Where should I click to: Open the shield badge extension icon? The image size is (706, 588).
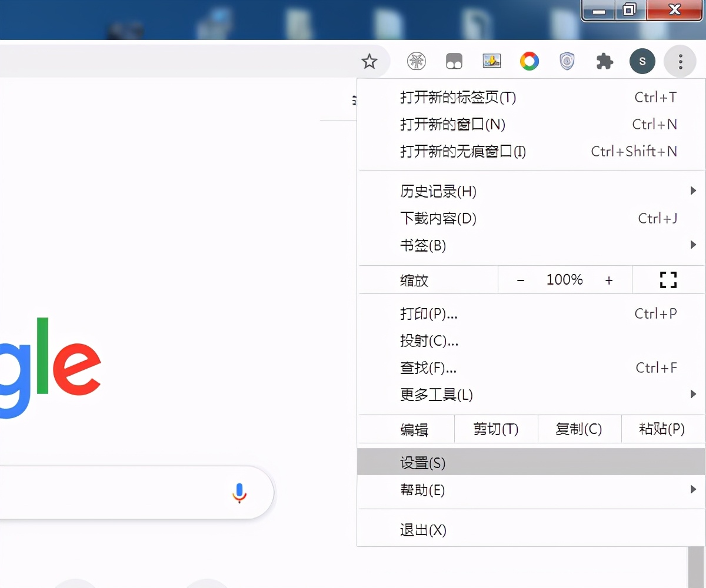[567, 61]
